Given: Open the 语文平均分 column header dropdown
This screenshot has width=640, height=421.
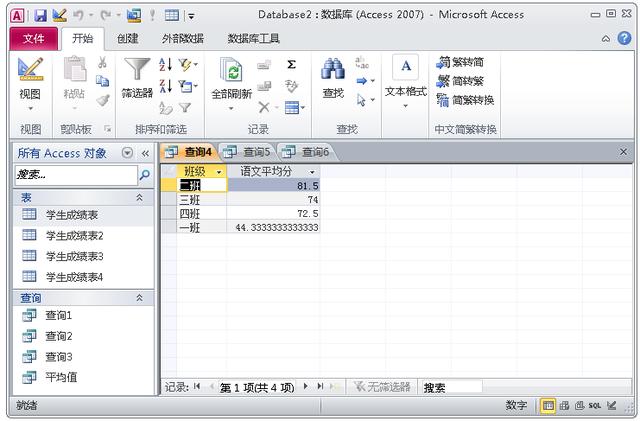Looking at the screenshot, I should pyautogui.click(x=312, y=172).
